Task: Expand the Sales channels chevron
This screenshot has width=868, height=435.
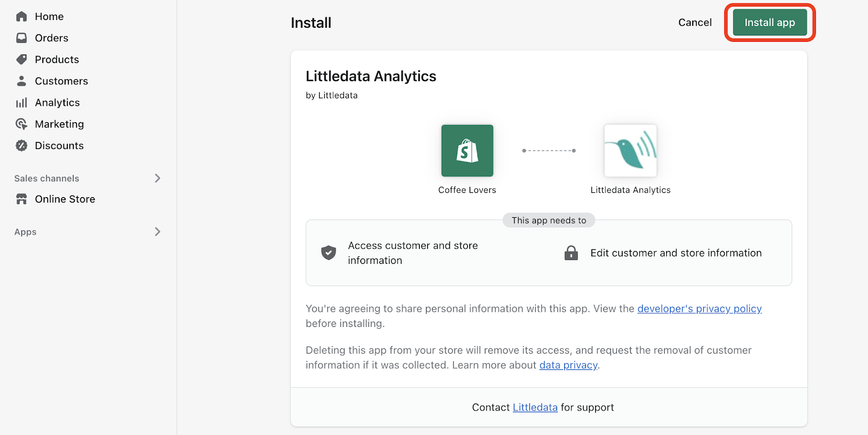Action: pyautogui.click(x=157, y=178)
